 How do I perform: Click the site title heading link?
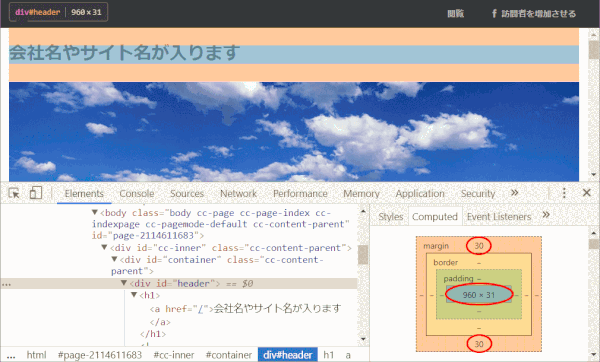tap(124, 52)
